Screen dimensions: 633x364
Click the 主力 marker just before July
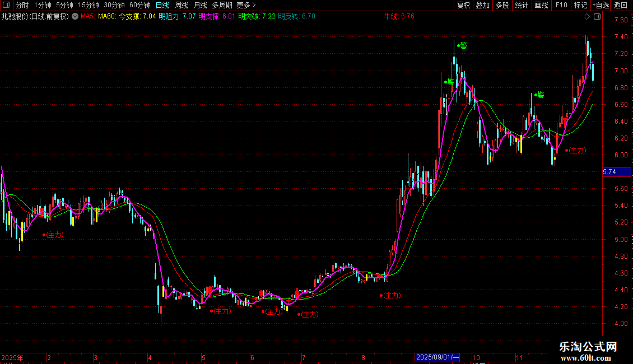tap(308, 314)
